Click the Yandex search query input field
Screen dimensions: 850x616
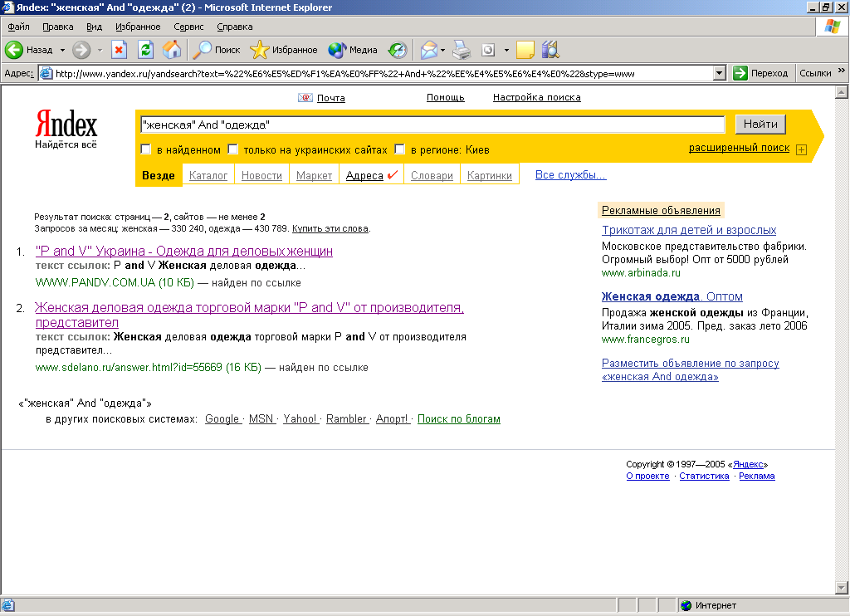[x=432, y=125]
